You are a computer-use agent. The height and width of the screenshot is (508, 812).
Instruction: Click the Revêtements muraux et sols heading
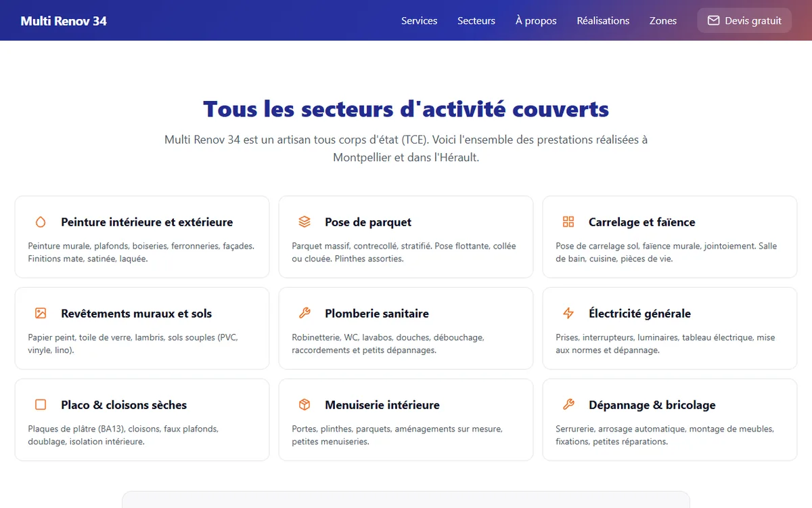(136, 313)
